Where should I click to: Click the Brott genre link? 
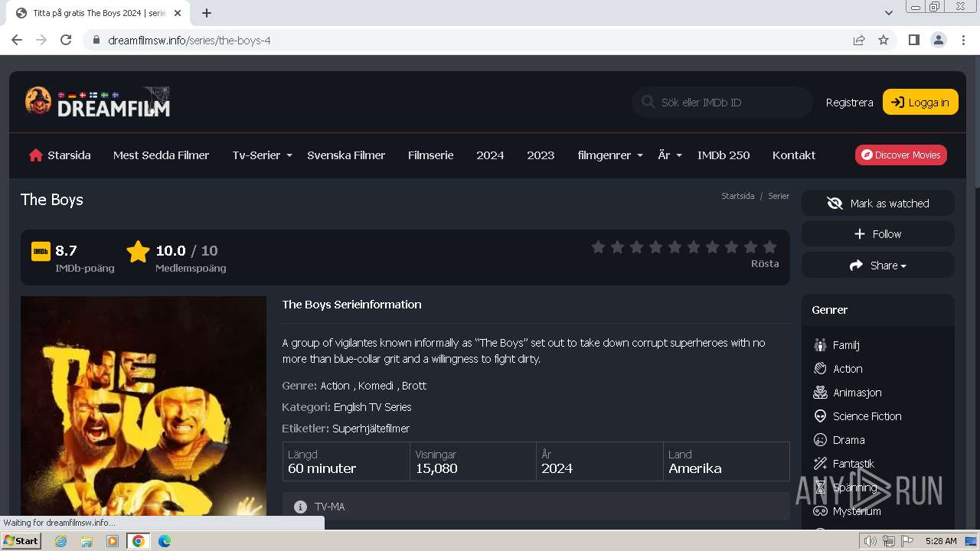click(x=414, y=386)
